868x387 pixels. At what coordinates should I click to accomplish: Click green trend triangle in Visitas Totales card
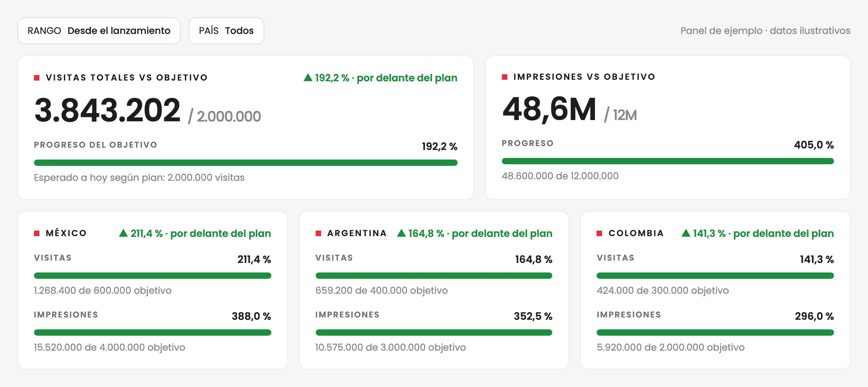[308, 77]
